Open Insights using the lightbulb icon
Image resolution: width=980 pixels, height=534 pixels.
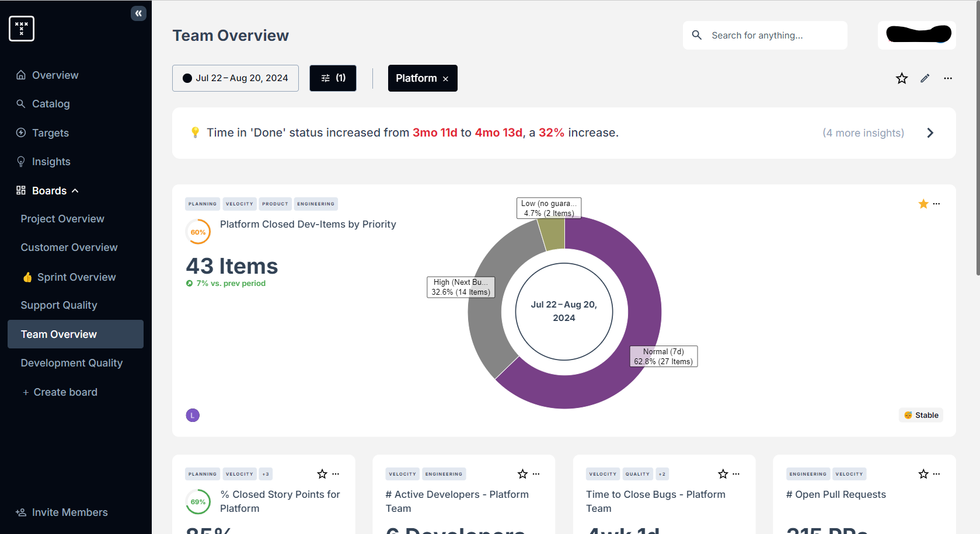pyautogui.click(x=20, y=161)
